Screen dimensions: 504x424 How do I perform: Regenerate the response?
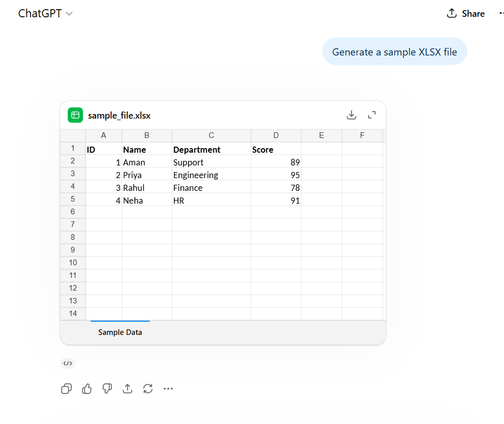pyautogui.click(x=148, y=389)
